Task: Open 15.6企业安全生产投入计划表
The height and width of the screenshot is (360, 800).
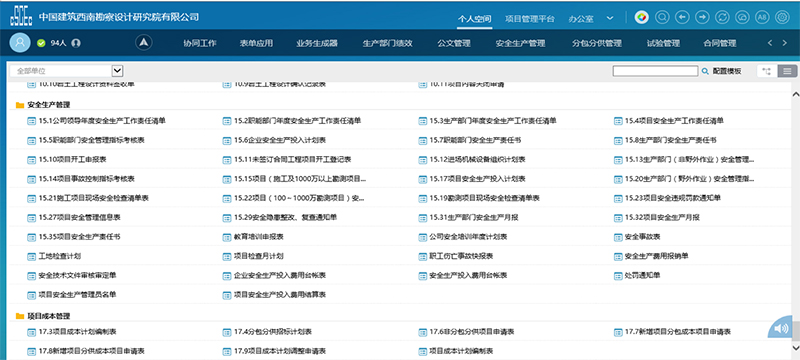Action: coord(280,140)
